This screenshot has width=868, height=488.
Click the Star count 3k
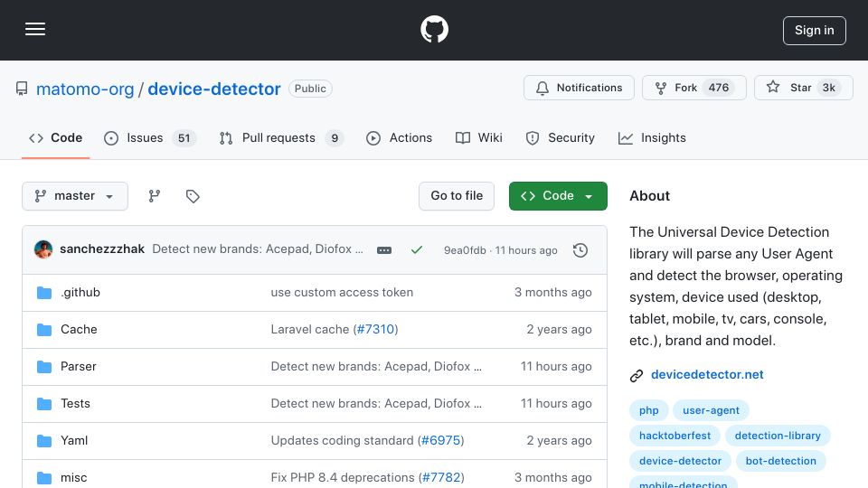click(x=829, y=88)
